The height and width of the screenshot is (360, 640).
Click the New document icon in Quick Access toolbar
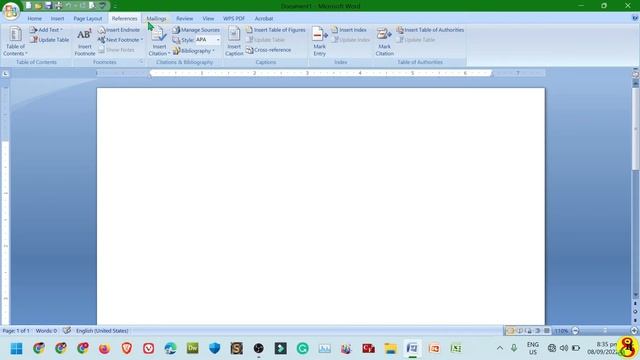tap(28, 6)
